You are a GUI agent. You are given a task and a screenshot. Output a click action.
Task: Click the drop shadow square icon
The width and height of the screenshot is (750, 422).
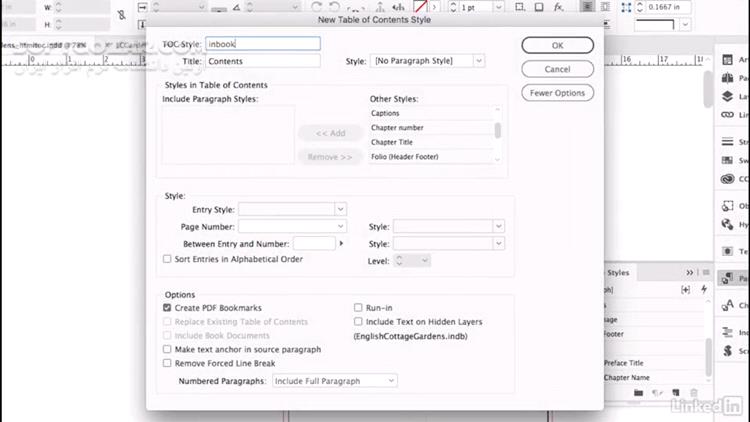pos(539,7)
